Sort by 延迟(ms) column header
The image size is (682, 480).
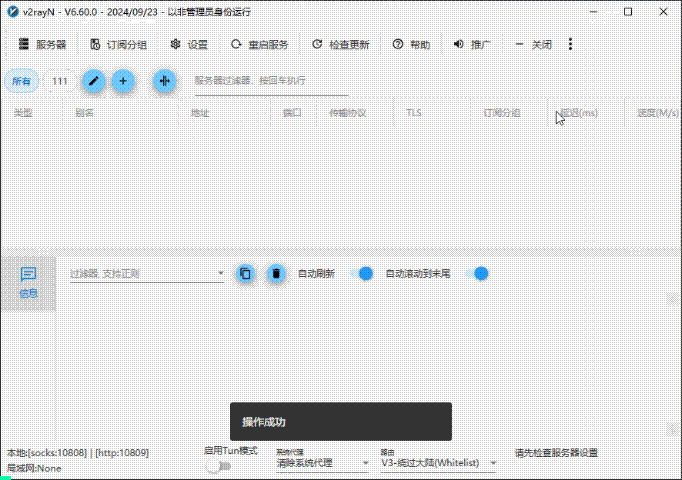pyautogui.click(x=585, y=113)
